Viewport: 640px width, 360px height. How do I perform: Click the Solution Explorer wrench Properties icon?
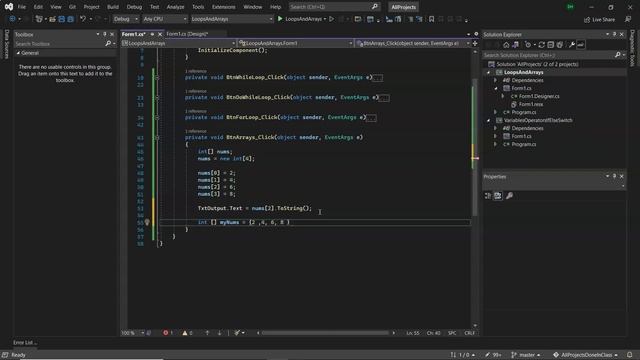tap(572, 45)
